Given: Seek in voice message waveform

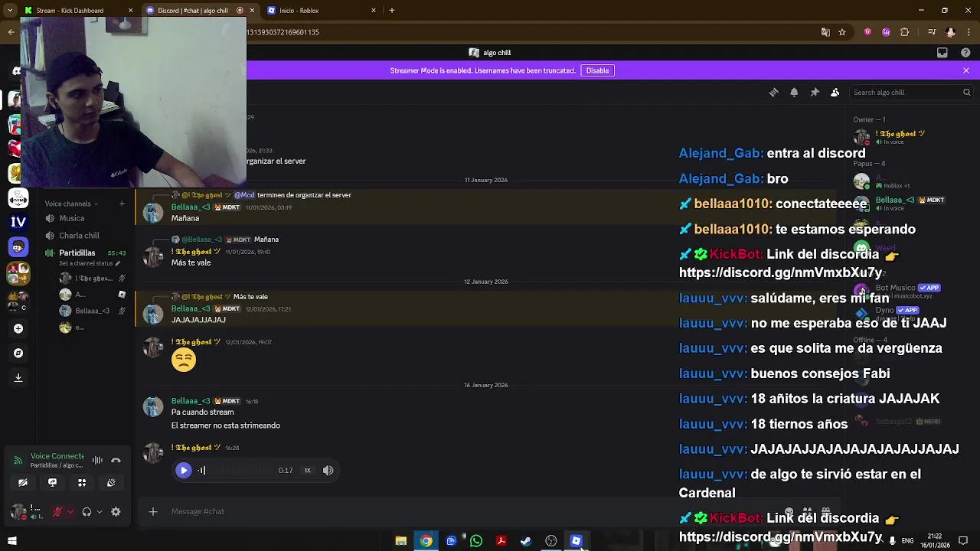Looking at the screenshot, I should tap(234, 471).
